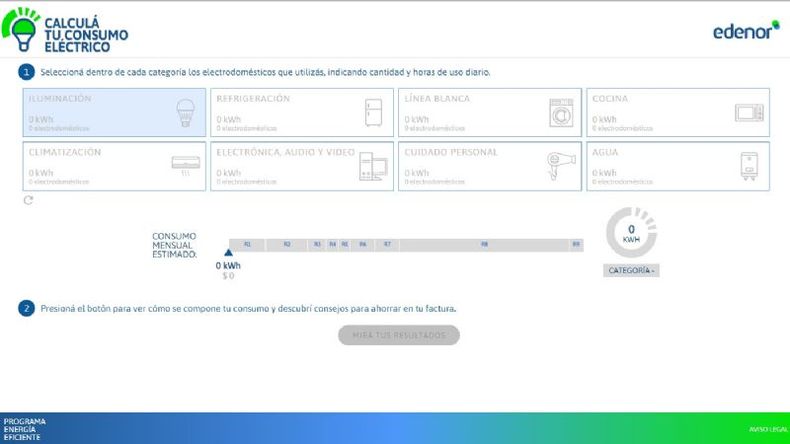Click the "0 kWh" value under the marker
This screenshot has height=444, width=790.
(x=228, y=266)
